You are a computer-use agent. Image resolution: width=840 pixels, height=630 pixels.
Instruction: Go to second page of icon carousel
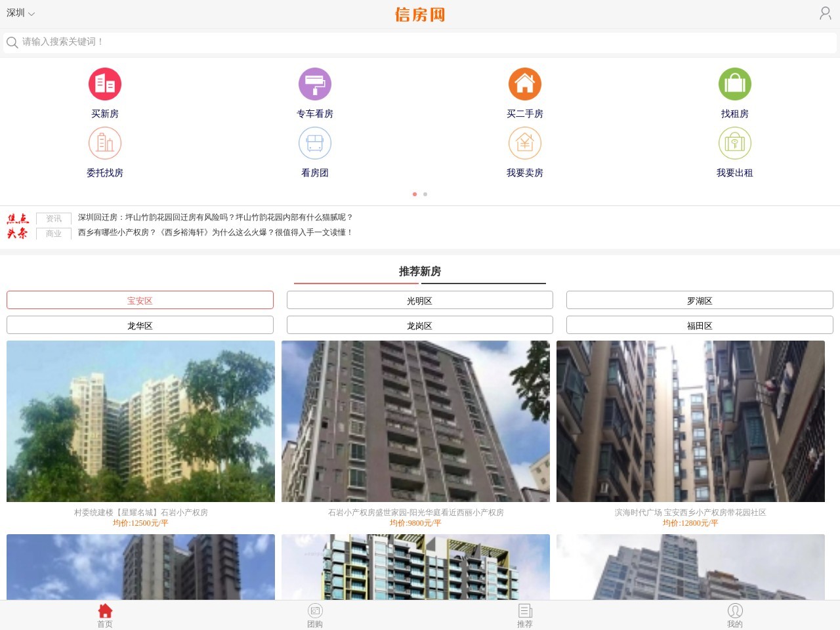coord(425,194)
